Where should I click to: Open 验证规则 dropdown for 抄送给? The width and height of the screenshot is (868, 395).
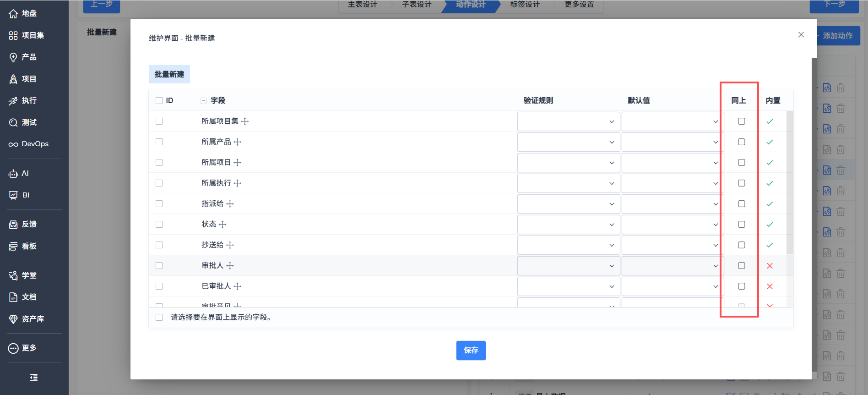[x=569, y=245]
